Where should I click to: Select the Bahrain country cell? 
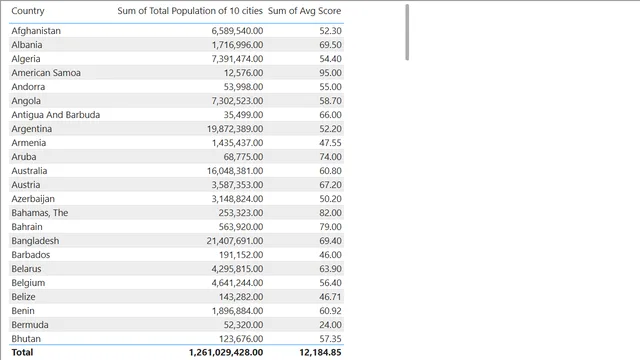point(27,227)
